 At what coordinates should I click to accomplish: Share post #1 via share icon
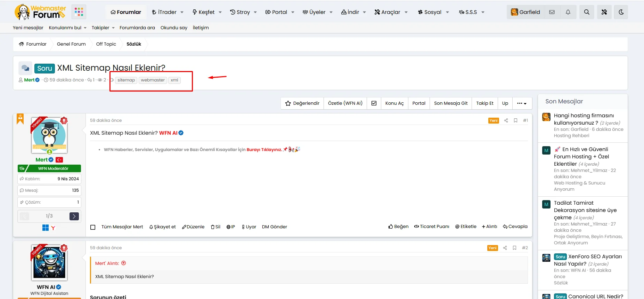pyautogui.click(x=506, y=120)
